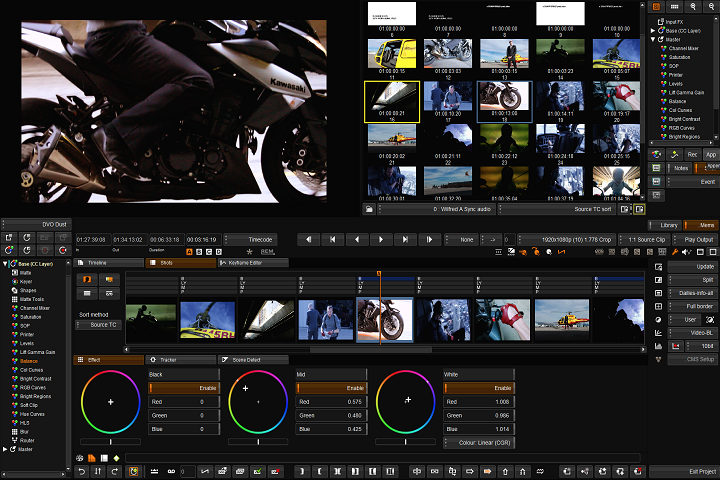
Task: Toggle Enable for the Black balance
Action: 185,387
